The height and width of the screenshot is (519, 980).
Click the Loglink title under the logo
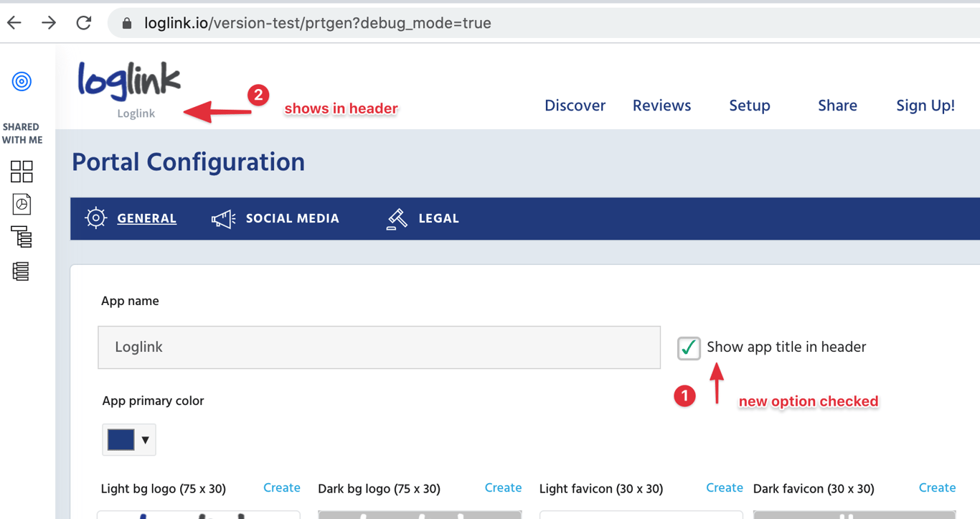[x=136, y=113]
